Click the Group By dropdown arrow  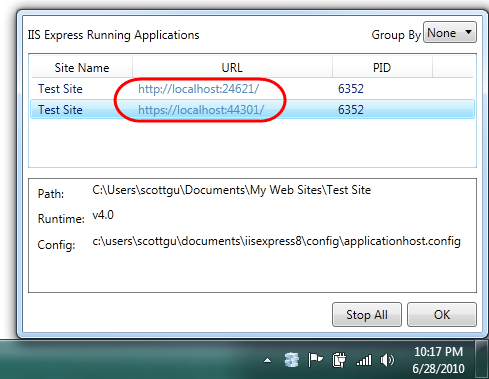point(468,32)
